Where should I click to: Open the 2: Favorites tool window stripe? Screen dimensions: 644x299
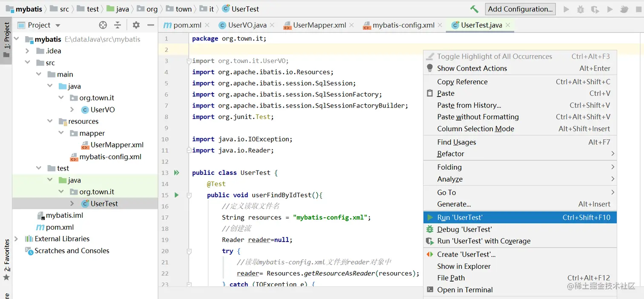[6, 260]
